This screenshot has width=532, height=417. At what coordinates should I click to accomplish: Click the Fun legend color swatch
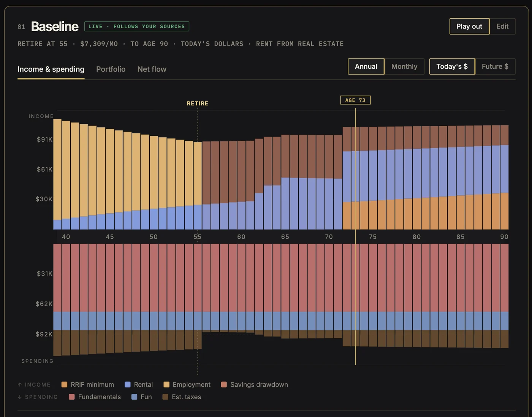[134, 397]
